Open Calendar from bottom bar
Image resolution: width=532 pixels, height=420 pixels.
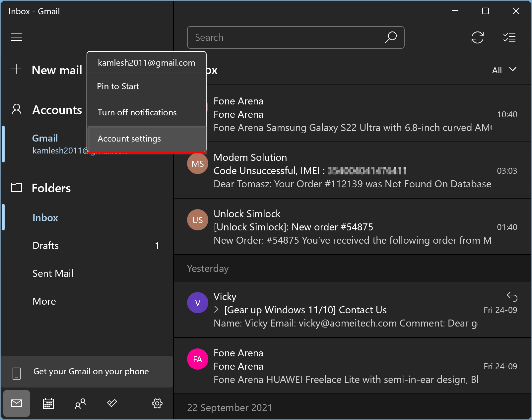coord(48,403)
